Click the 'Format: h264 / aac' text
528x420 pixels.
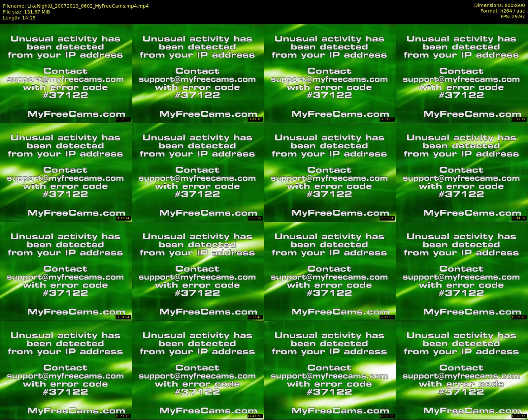click(x=503, y=11)
